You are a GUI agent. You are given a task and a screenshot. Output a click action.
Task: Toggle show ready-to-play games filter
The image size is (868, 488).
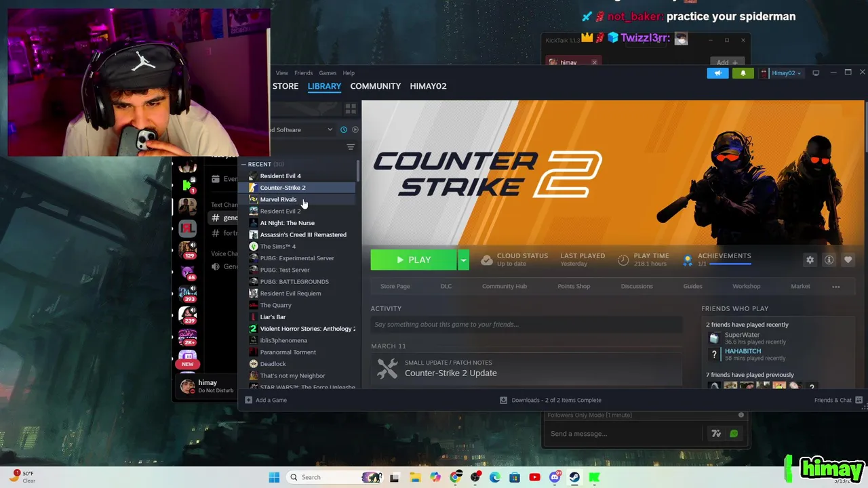point(355,129)
